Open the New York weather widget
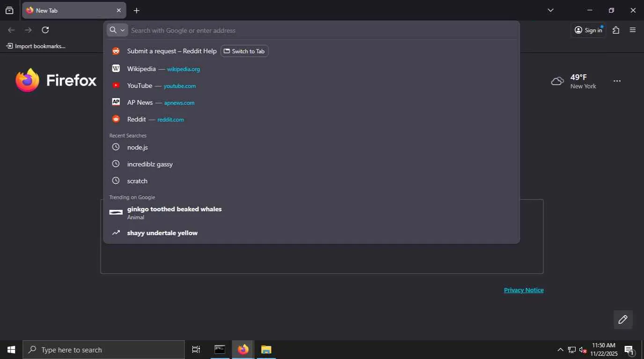 [x=574, y=81]
